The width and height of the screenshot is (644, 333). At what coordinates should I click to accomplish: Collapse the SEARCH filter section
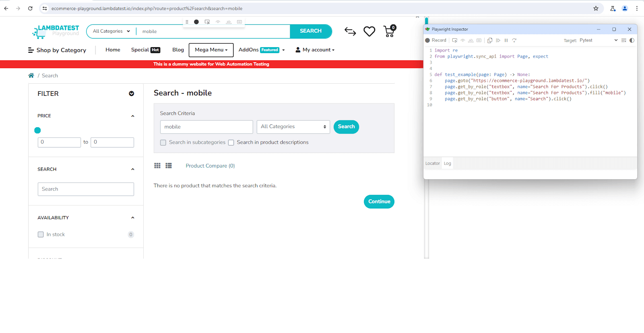tap(133, 170)
